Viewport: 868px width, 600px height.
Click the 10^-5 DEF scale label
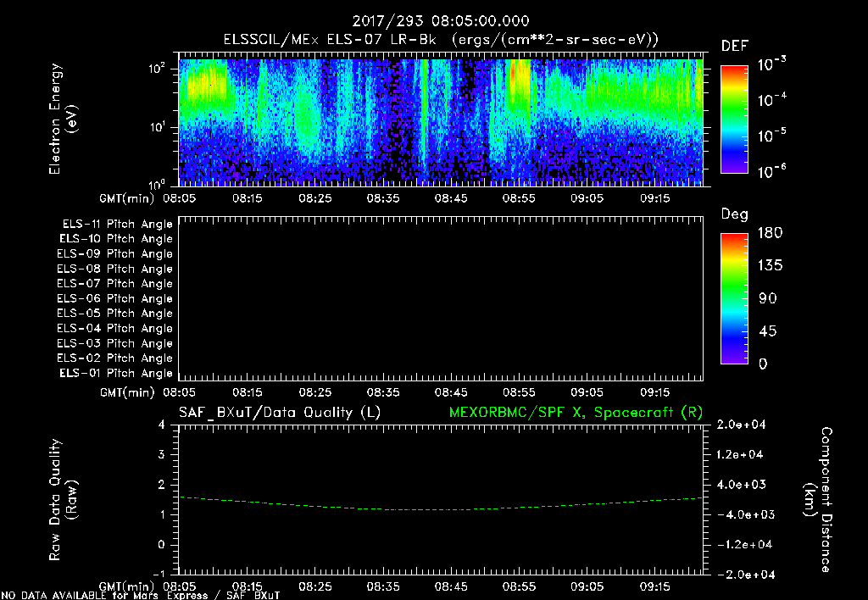coord(771,135)
